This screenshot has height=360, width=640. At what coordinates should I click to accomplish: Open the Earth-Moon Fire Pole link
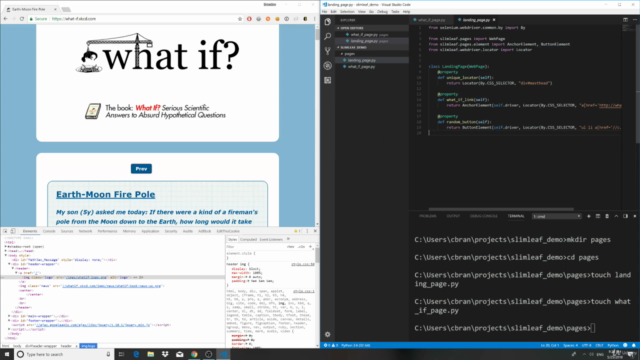[105, 194]
